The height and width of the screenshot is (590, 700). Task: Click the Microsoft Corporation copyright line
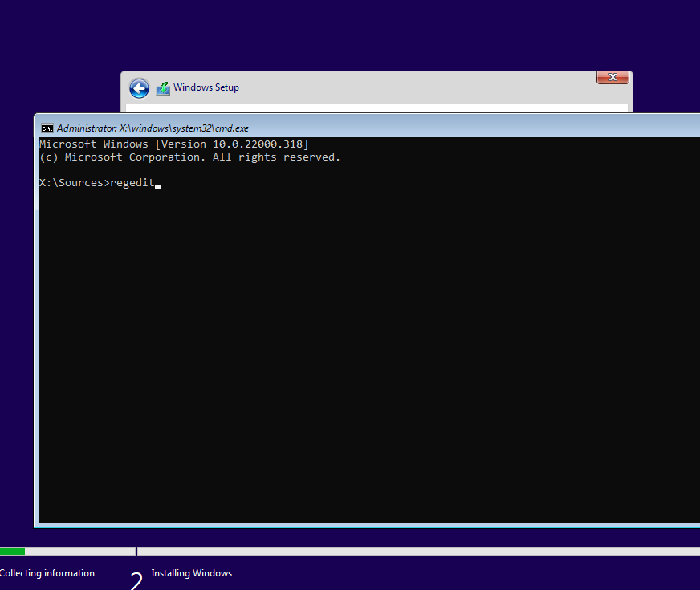click(189, 157)
